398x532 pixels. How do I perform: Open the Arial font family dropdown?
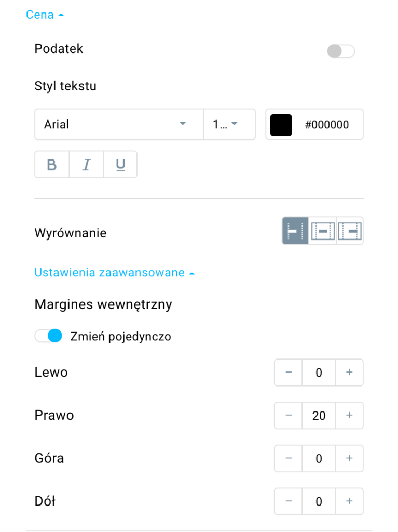pyautogui.click(x=119, y=124)
